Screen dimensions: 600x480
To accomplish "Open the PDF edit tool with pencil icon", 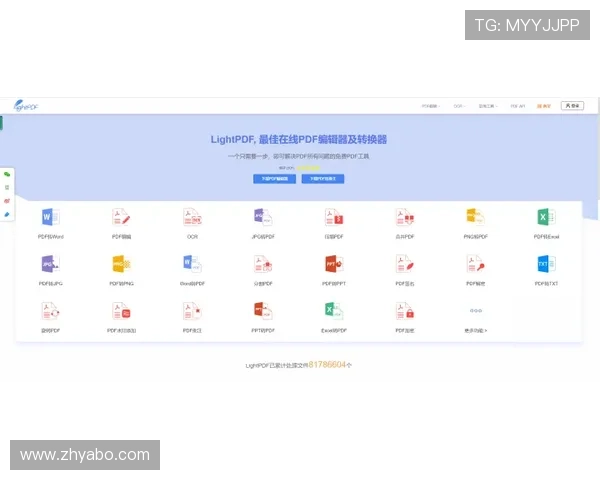I will pyautogui.click(x=121, y=217).
